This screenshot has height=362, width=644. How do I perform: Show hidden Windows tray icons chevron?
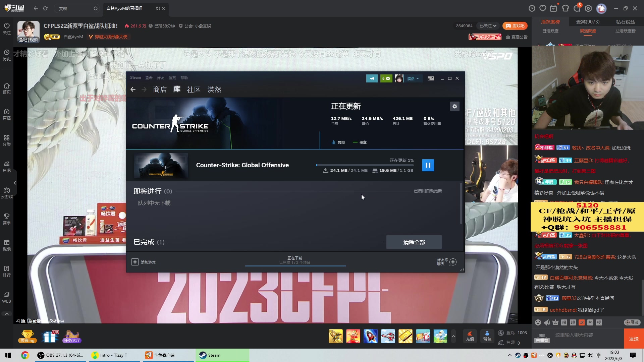tap(510, 355)
